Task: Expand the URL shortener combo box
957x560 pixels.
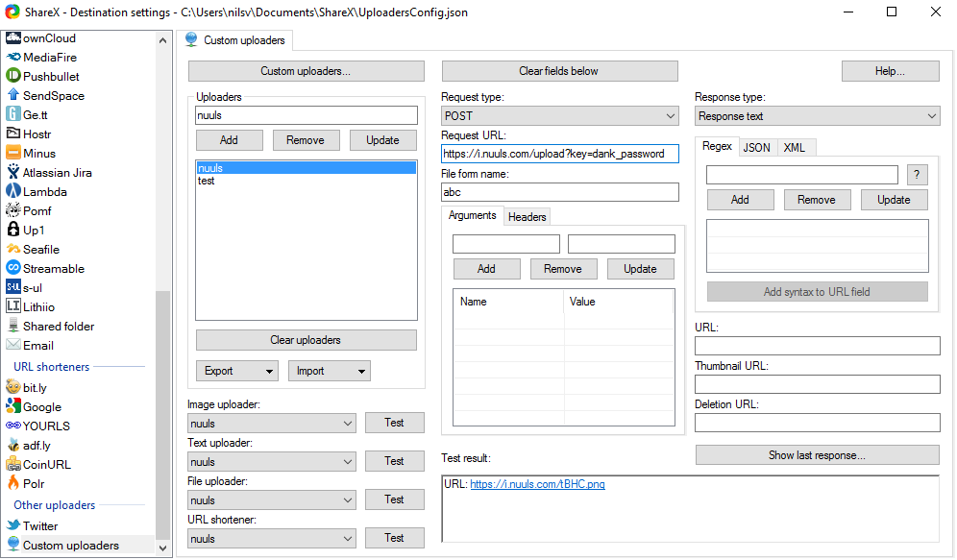Action: (272, 539)
